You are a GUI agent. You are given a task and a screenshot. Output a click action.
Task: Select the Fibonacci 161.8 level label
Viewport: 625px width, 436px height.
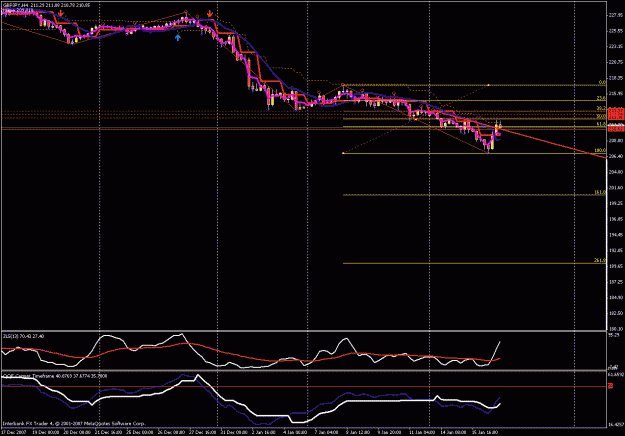(x=600, y=192)
